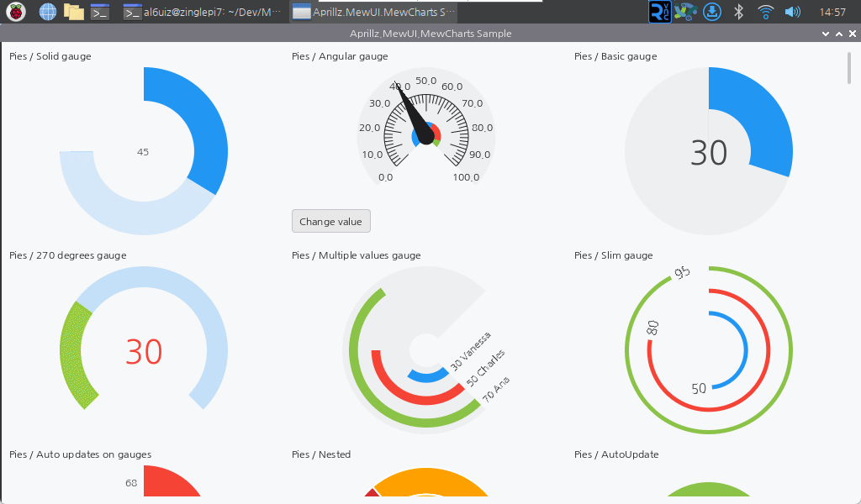Viewport: 861px width, 504px height.
Task: Click the 45 value in Solid gauge
Action: pos(143,152)
